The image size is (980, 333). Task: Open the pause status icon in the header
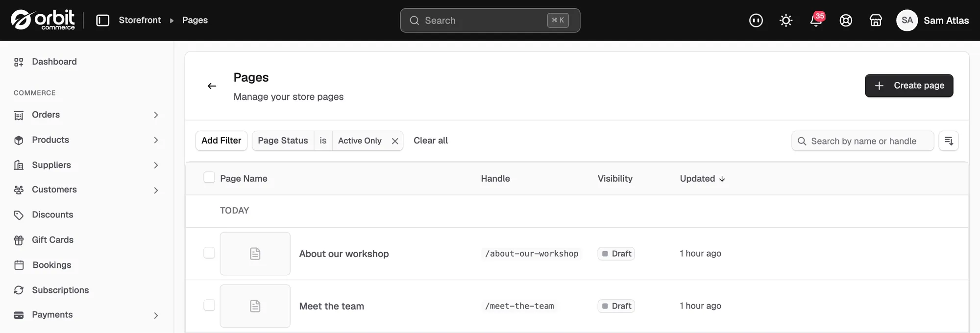(756, 20)
